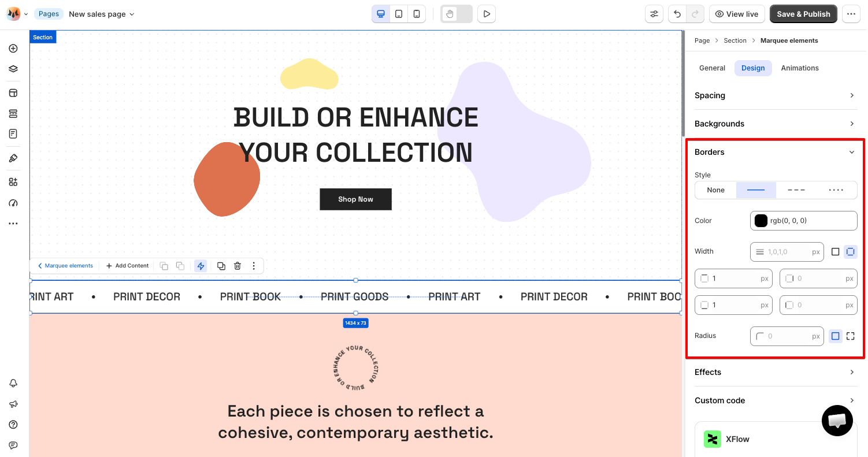Viewport: 868px width, 457px height.
Task: Click the View live button
Action: [737, 14]
